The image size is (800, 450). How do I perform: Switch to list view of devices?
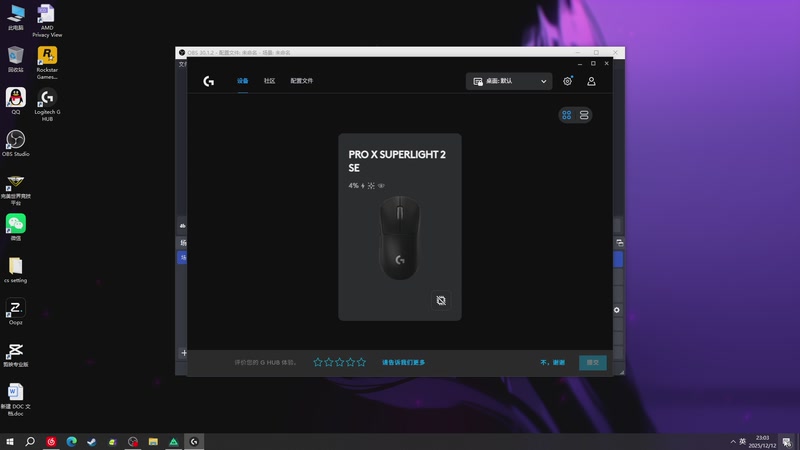[x=584, y=115]
